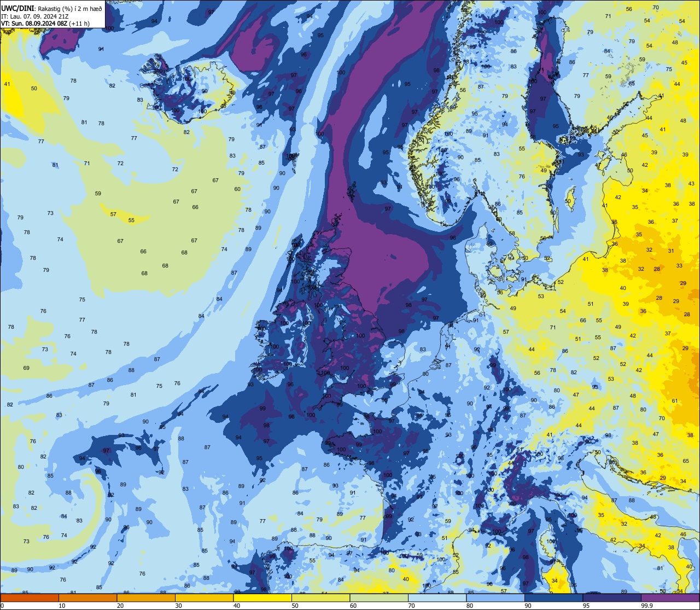
Task: Click the 40–50% bright yellow legend swatch
Action: click(x=262, y=598)
